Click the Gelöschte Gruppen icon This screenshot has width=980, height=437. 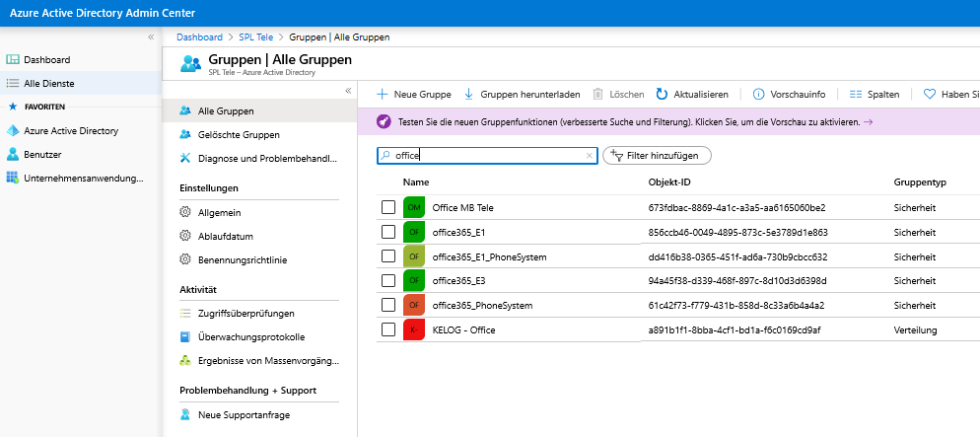(x=185, y=134)
